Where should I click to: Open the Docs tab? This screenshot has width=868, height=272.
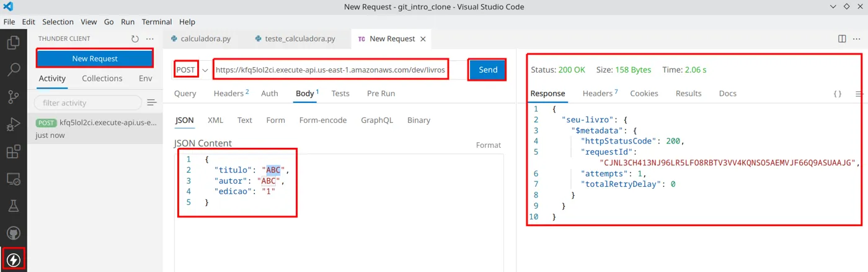[x=728, y=94]
